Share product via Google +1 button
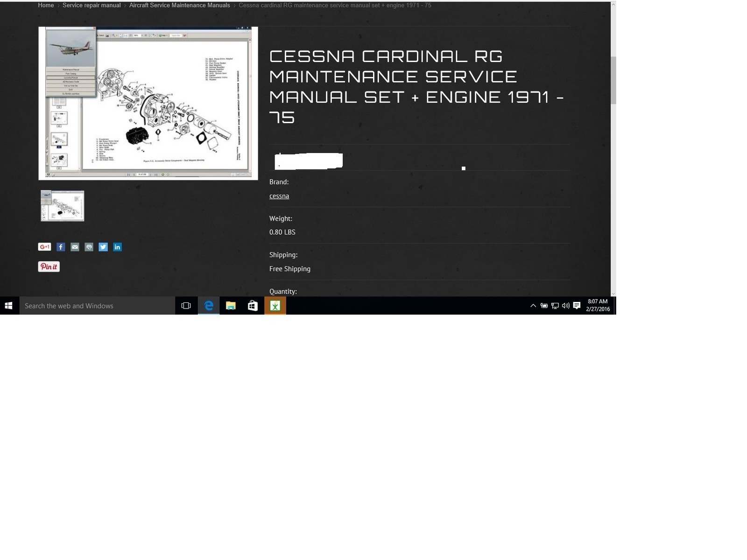747x560 pixels. (x=44, y=247)
